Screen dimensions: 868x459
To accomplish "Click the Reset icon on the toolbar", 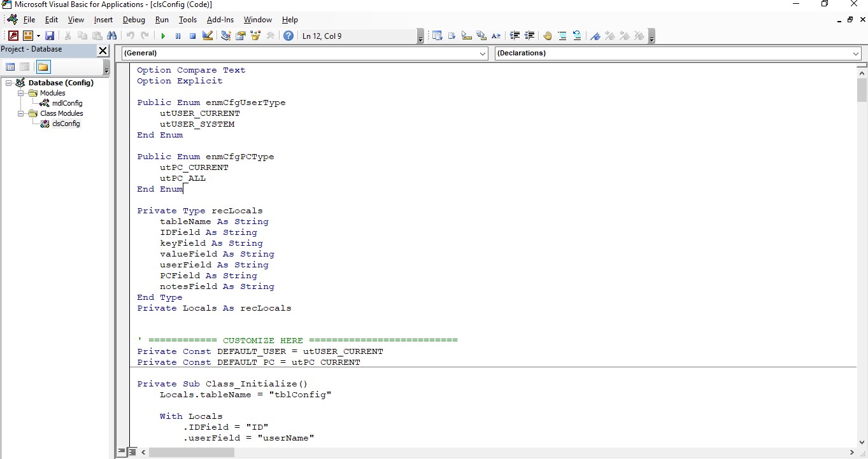I will [192, 36].
